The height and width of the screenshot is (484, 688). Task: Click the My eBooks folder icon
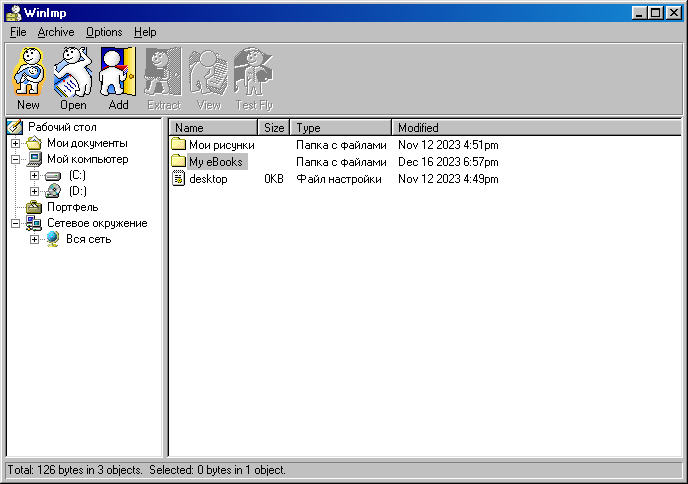pyautogui.click(x=178, y=162)
